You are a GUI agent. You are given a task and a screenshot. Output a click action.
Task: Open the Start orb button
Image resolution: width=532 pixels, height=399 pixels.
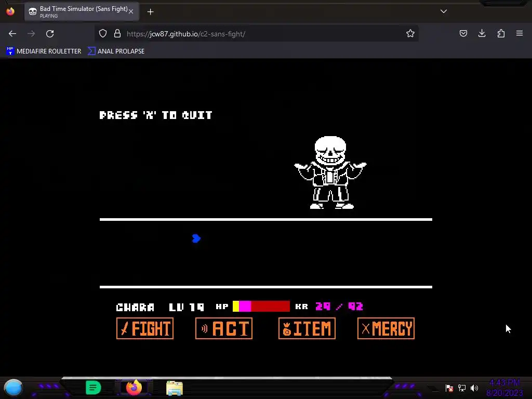pyautogui.click(x=13, y=388)
